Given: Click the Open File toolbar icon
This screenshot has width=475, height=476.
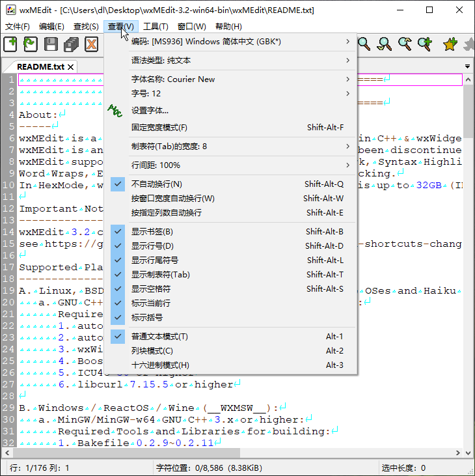Looking at the screenshot, I should (31, 44).
